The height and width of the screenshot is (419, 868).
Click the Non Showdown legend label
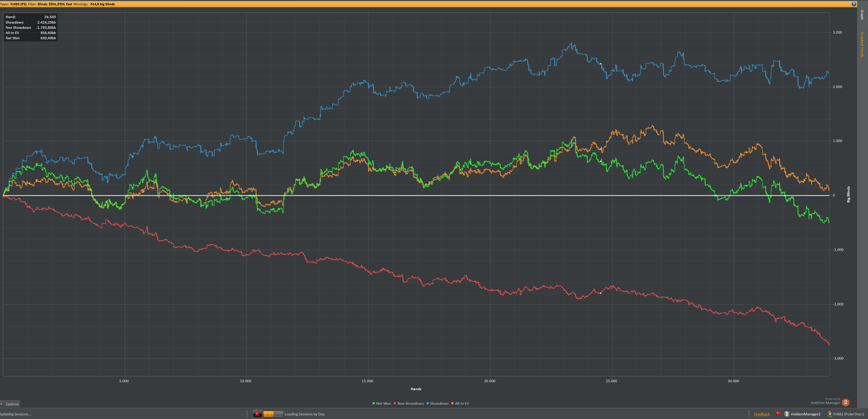(x=411, y=404)
